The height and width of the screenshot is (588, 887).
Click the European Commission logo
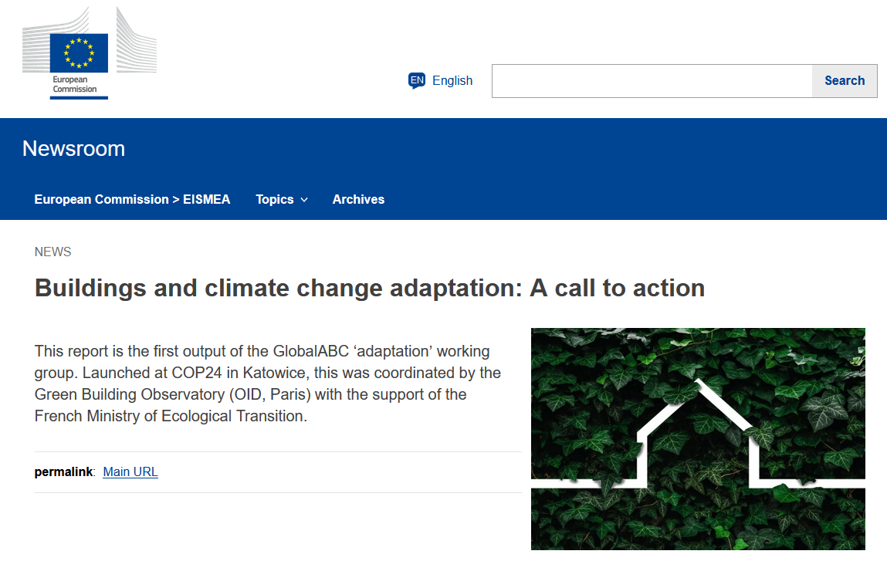[x=90, y=53]
